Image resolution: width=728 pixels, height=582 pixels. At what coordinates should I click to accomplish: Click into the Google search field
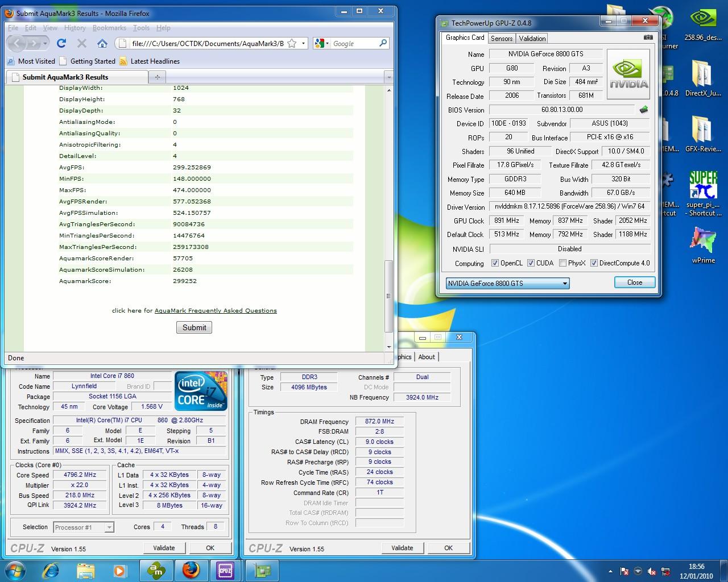click(x=355, y=43)
